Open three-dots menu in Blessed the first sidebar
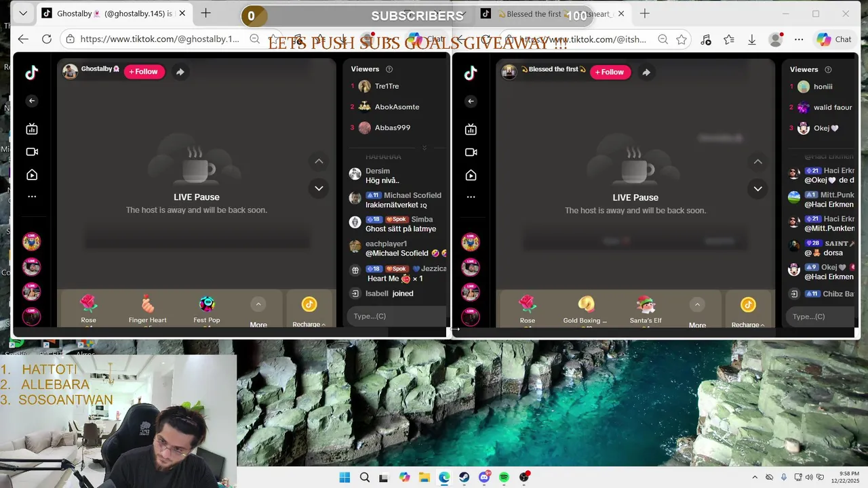868x488 pixels. pyautogui.click(x=471, y=197)
